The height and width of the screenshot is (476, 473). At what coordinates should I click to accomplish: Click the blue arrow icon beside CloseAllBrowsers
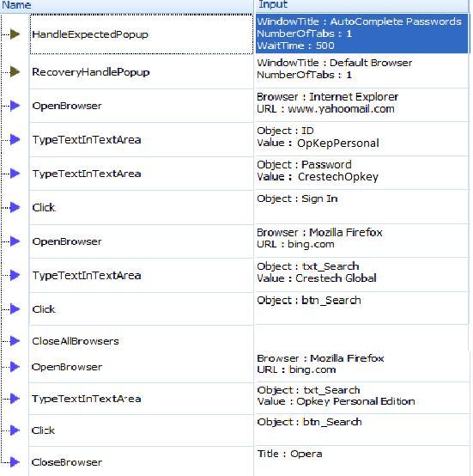pos(15,340)
